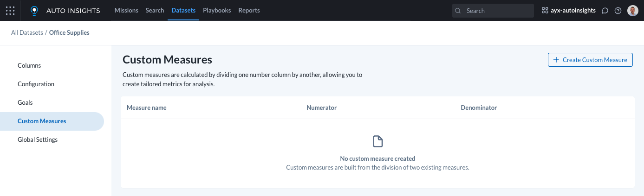Open the user profile avatar

[x=632, y=11]
